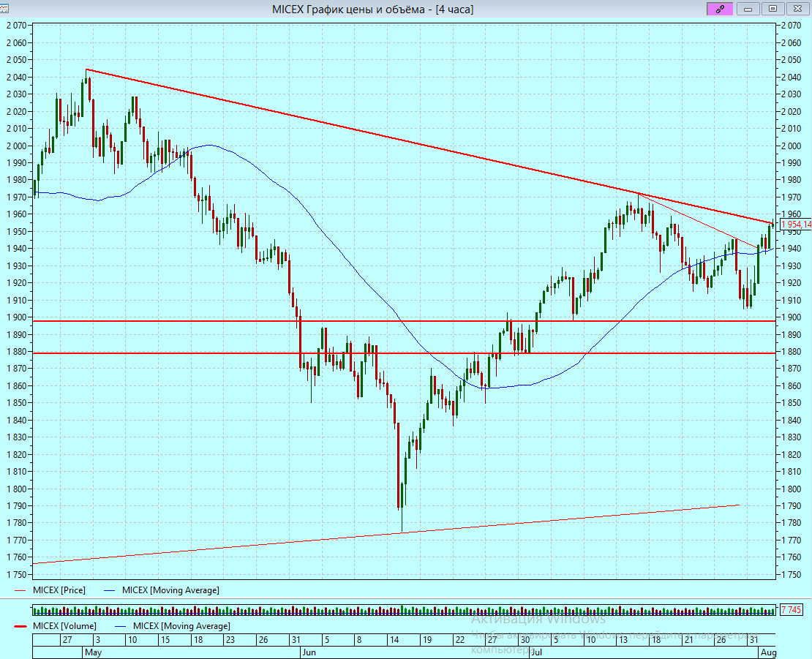Screen dimensions: 812x659
Task: Click the 'Jul' month label on time axis
Action: (536, 652)
